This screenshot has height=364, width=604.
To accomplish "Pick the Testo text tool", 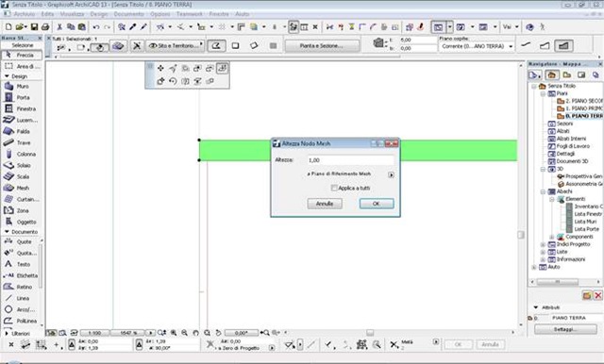I will click(x=21, y=264).
